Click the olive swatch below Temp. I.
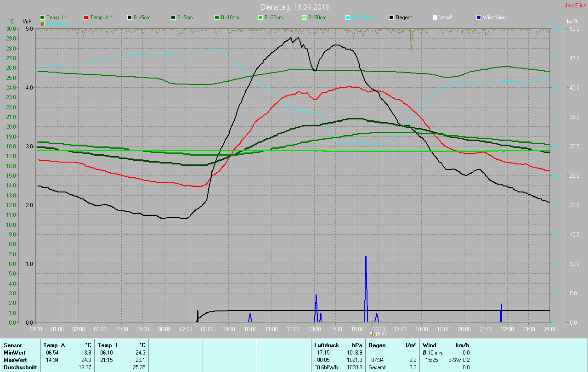Viewport: 588px width, 372px height. [x=43, y=23]
